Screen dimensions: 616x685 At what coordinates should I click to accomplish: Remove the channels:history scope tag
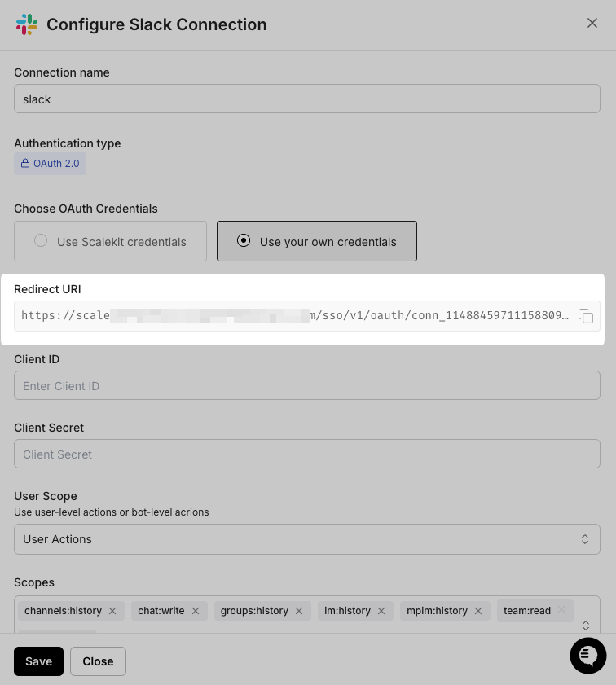[112, 611]
